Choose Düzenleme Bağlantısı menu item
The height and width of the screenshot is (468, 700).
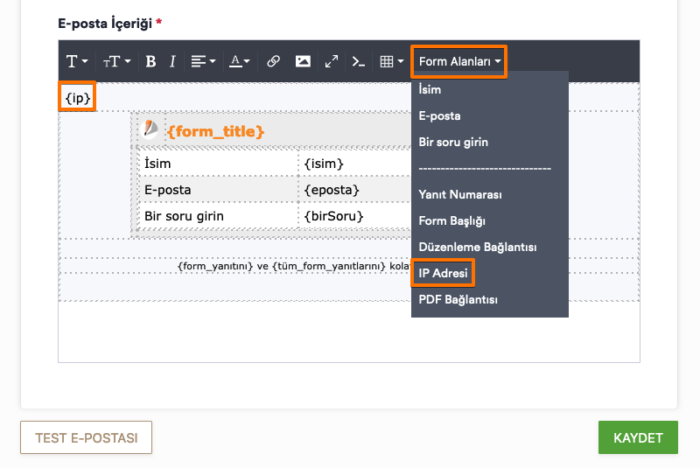click(x=490, y=247)
